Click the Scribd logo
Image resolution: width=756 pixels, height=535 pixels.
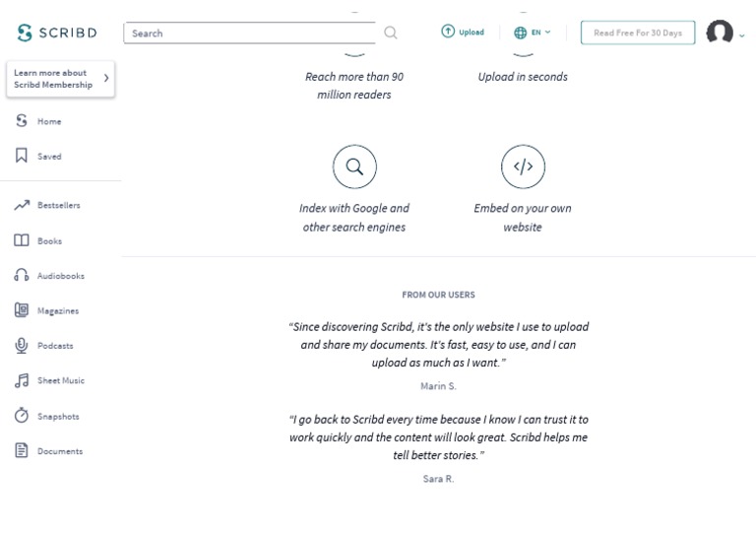pos(57,33)
